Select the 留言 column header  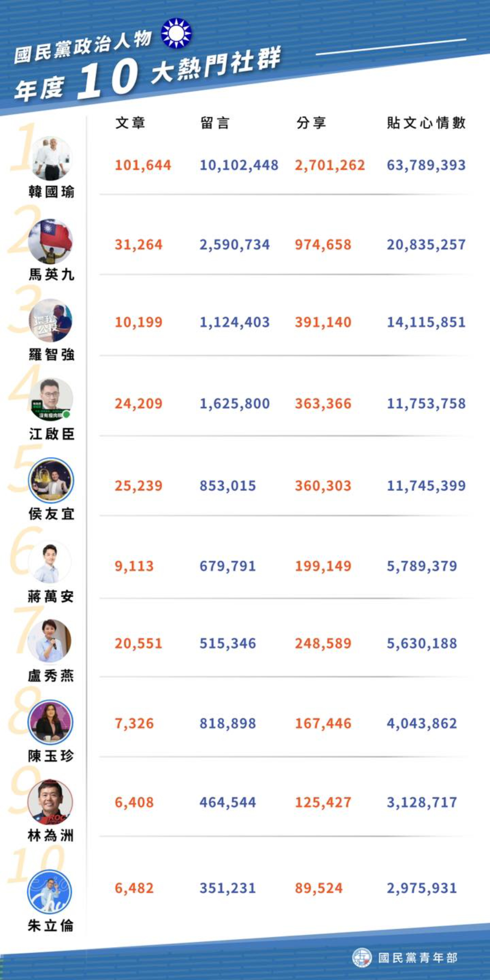coord(215,123)
